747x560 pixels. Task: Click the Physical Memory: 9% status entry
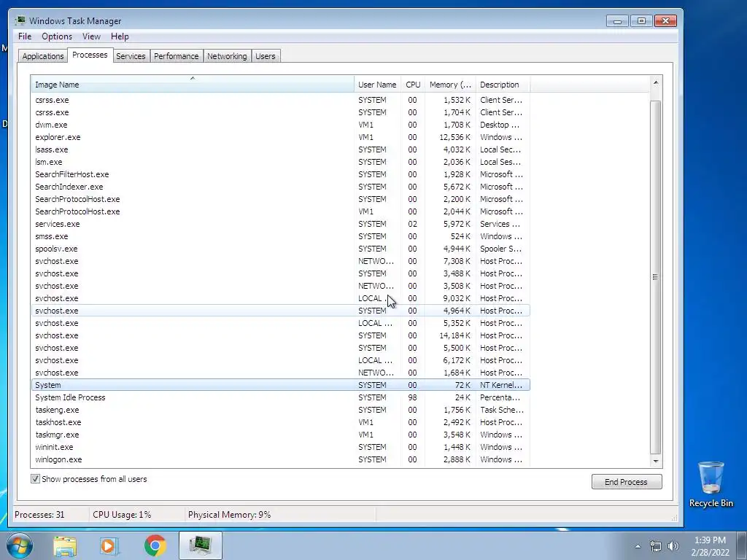tap(229, 514)
